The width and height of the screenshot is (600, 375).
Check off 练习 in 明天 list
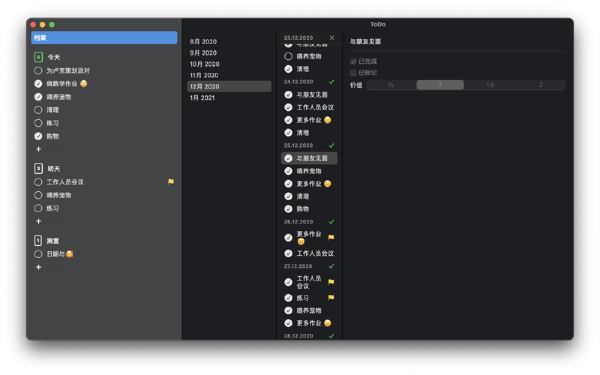38,208
